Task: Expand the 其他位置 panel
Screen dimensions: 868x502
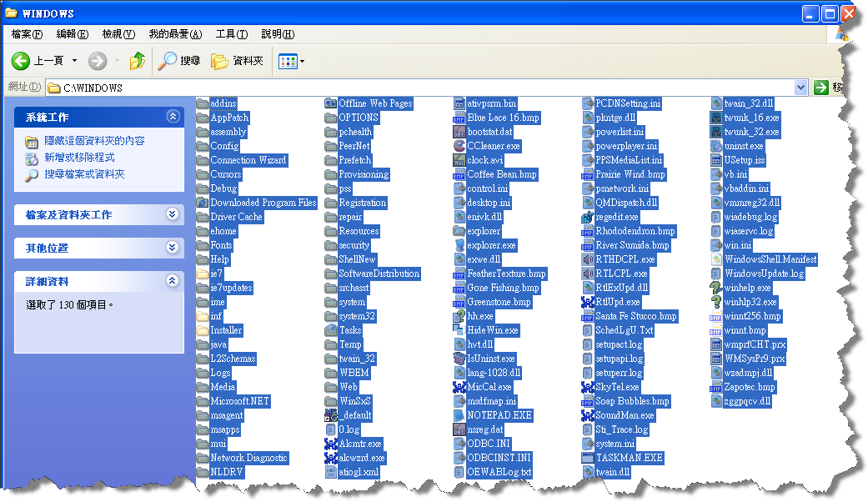Action: [173, 247]
